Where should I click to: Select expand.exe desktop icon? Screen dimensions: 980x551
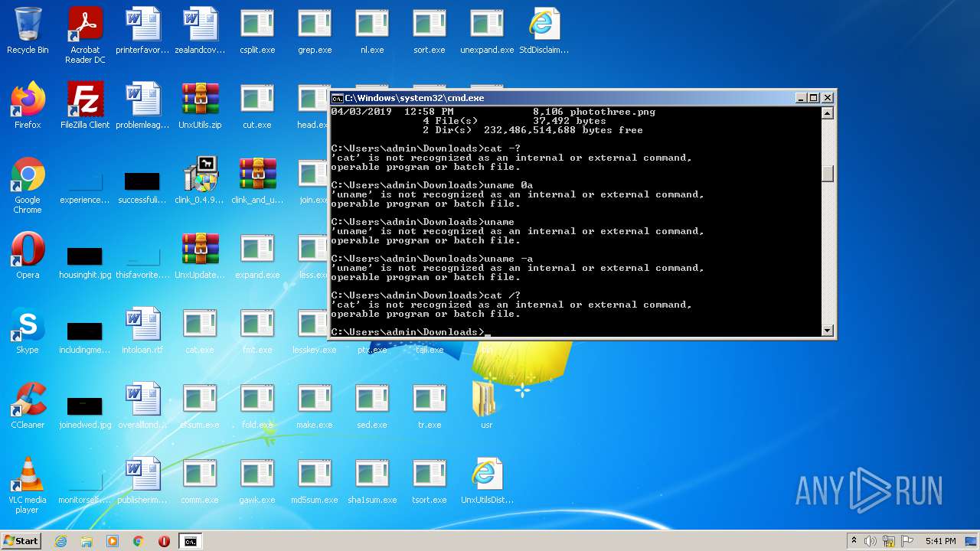(x=257, y=256)
